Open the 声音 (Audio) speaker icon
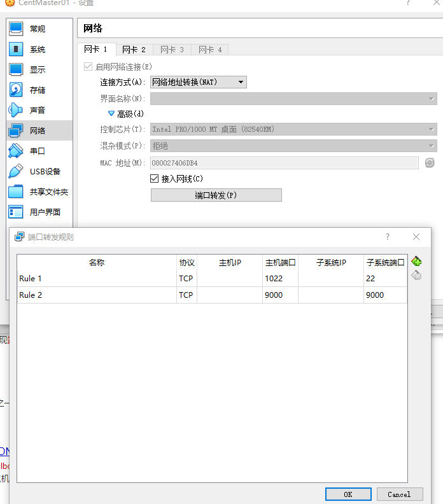The width and height of the screenshot is (443, 504). 16,110
